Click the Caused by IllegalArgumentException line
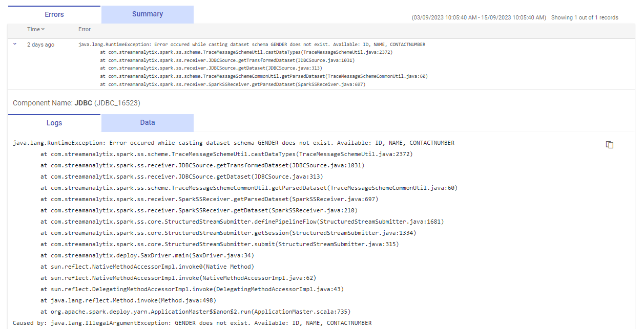 pyautogui.click(x=192, y=323)
